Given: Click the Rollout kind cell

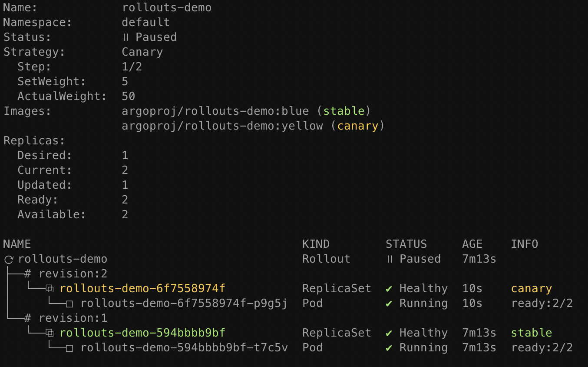Looking at the screenshot, I should point(327,259).
